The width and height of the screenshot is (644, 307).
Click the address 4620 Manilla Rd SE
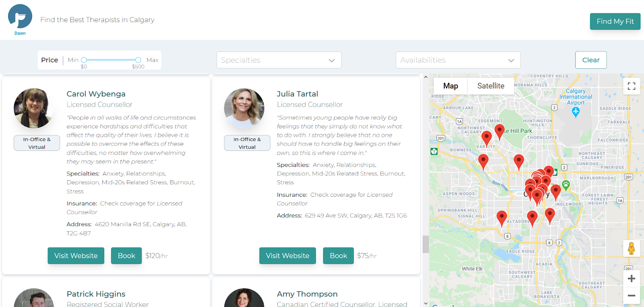126,229
